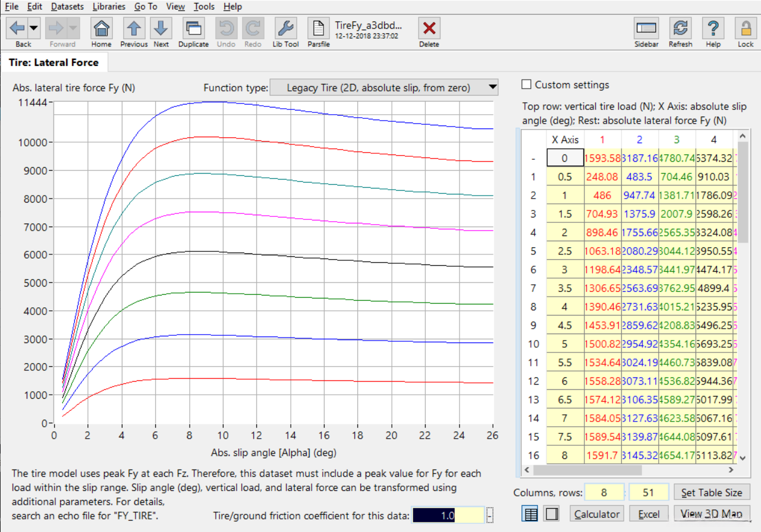Go to the Next dataset
The image size is (761, 532).
[161, 29]
